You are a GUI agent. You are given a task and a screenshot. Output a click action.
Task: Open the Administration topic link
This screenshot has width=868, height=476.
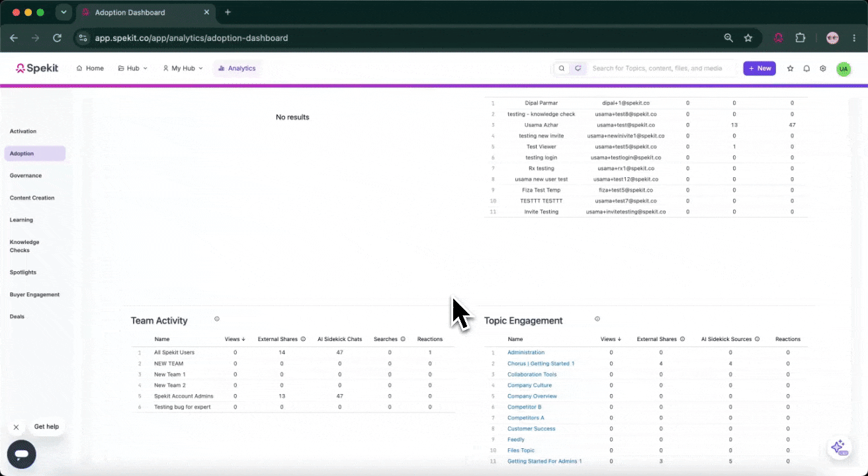526,352
